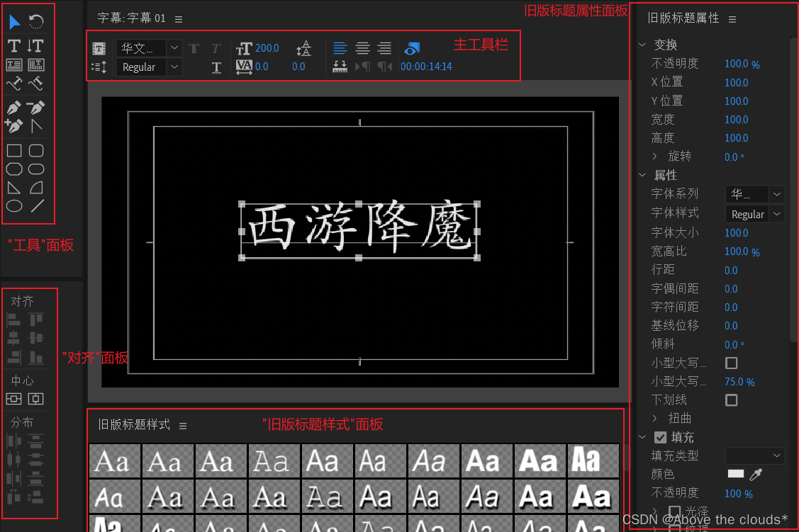Click the Roll/Crawl Options icon
799x532 pixels.
pyautogui.click(x=99, y=67)
